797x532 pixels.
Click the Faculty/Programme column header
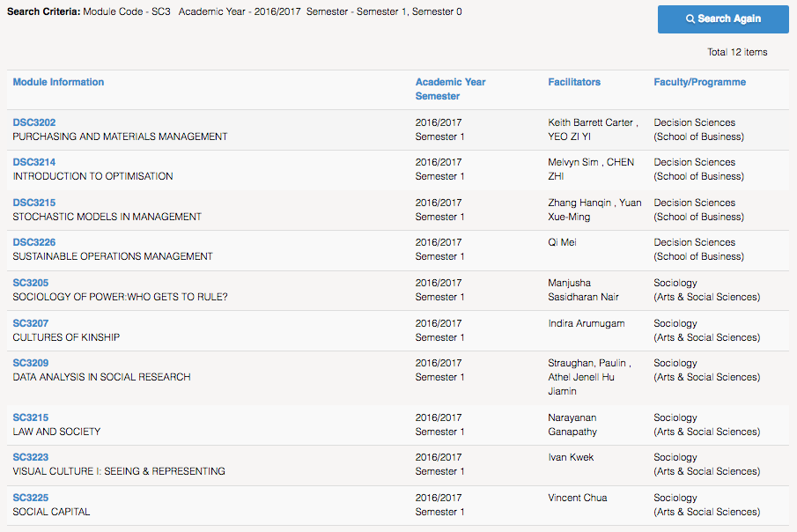click(699, 82)
